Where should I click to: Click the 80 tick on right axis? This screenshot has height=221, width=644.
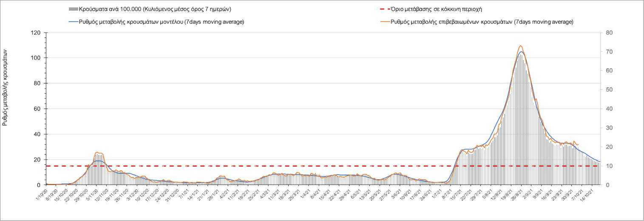point(609,33)
